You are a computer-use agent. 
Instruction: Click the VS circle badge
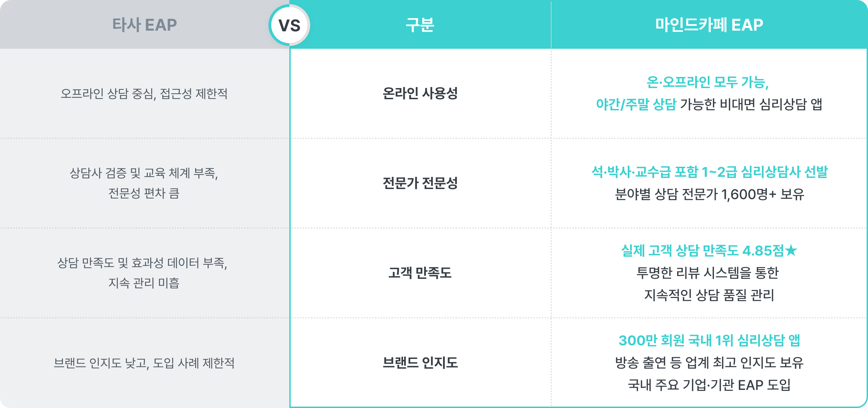click(x=289, y=25)
